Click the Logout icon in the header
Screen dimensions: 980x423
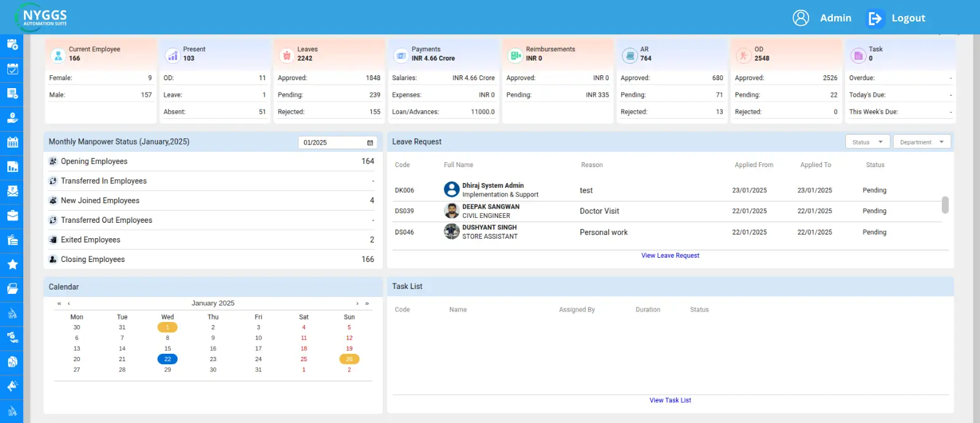tap(875, 18)
